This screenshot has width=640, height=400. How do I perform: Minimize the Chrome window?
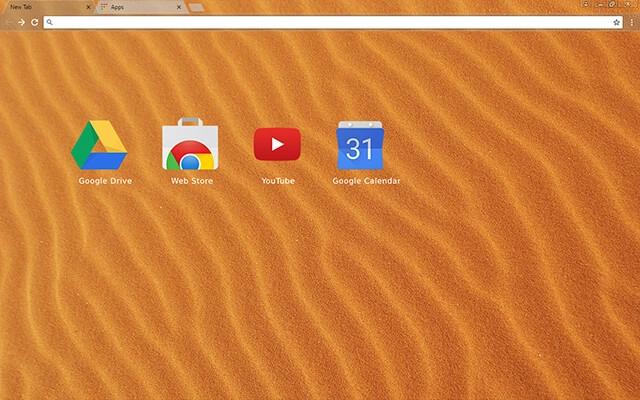(600, 4)
